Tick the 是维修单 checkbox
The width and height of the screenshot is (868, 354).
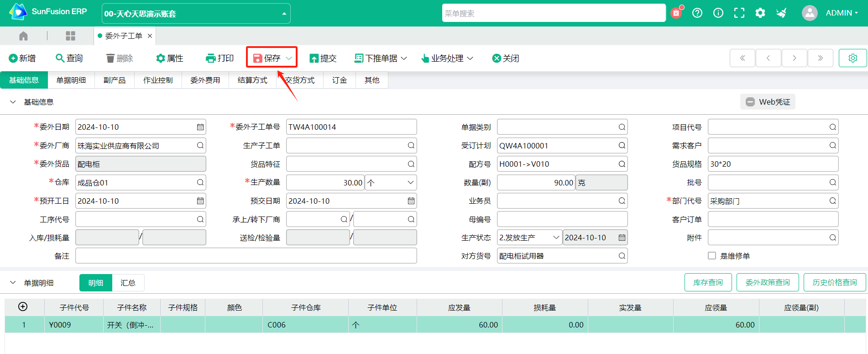pos(711,256)
